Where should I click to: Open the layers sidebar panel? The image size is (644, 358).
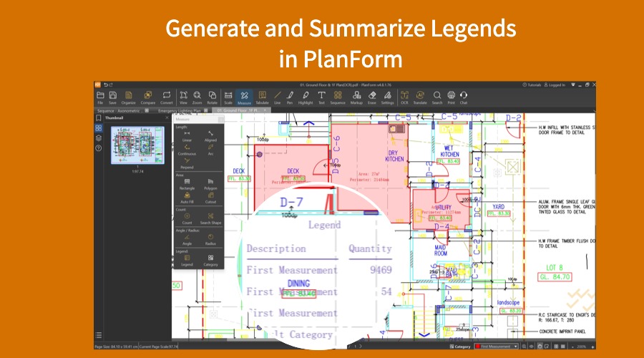(x=99, y=138)
